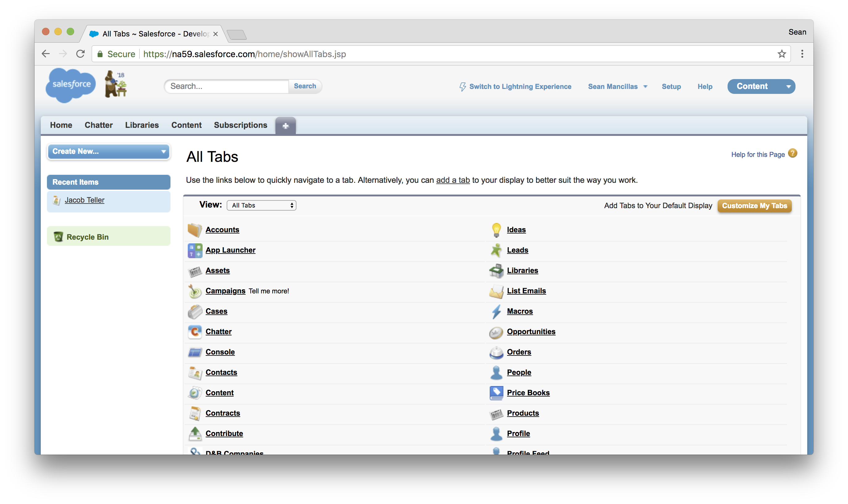The image size is (848, 504).
Task: Open the Macros link
Action: (520, 311)
